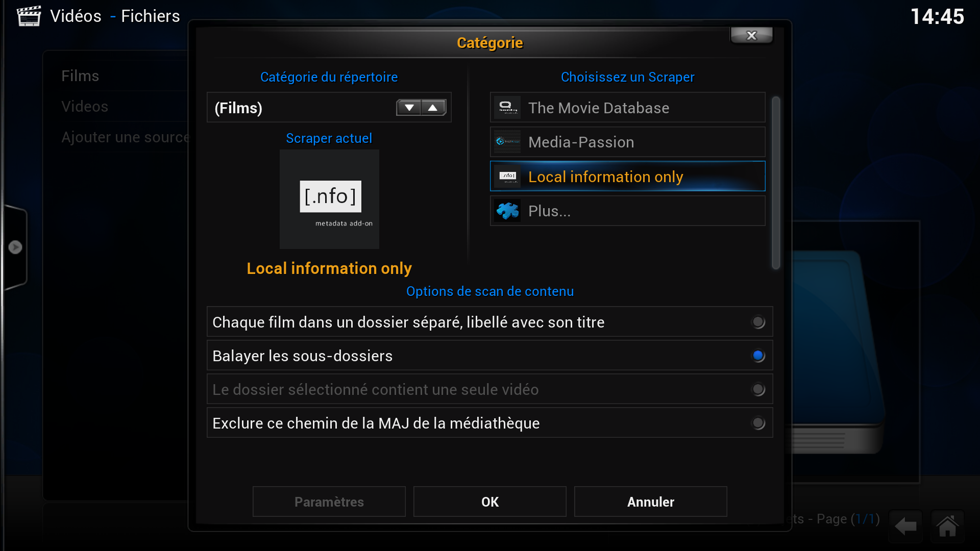Screen dimensions: 980x551
Task: Click the scraper list scrollbar
Action: click(x=776, y=182)
